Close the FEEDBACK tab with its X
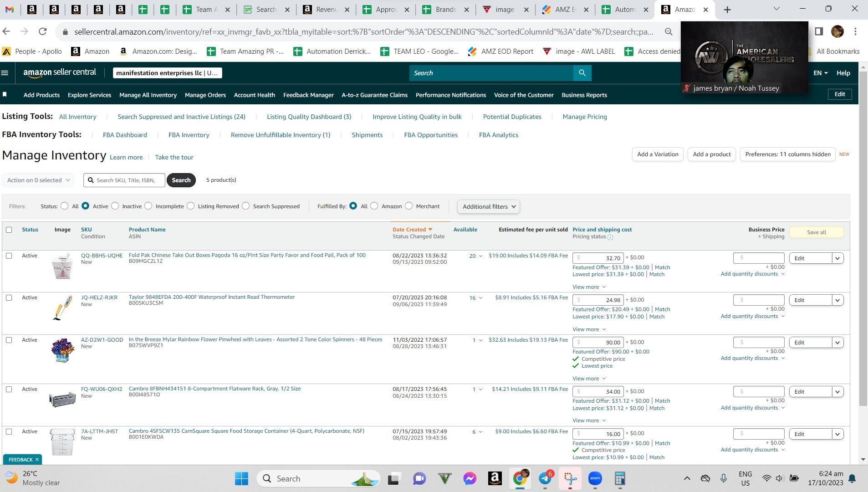 [x=37, y=460]
